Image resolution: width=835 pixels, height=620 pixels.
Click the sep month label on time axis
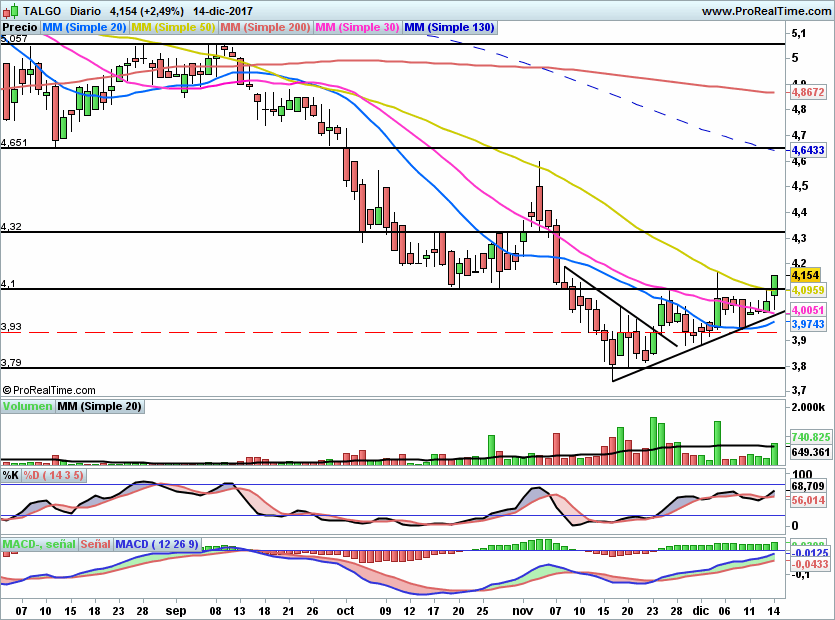tap(176, 611)
